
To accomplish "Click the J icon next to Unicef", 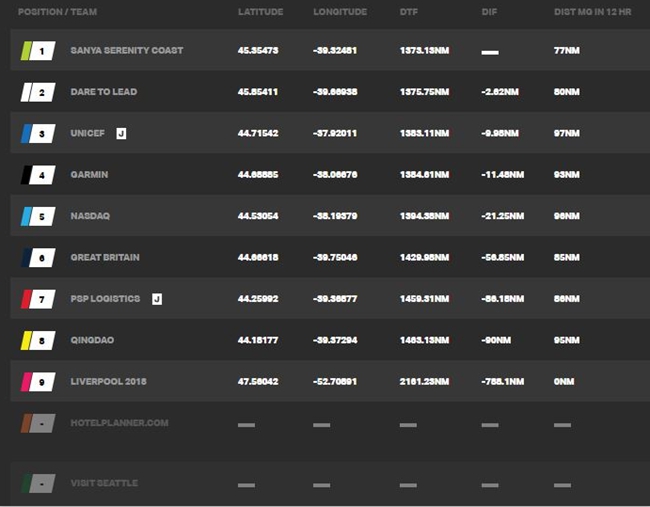I will pos(121,133).
